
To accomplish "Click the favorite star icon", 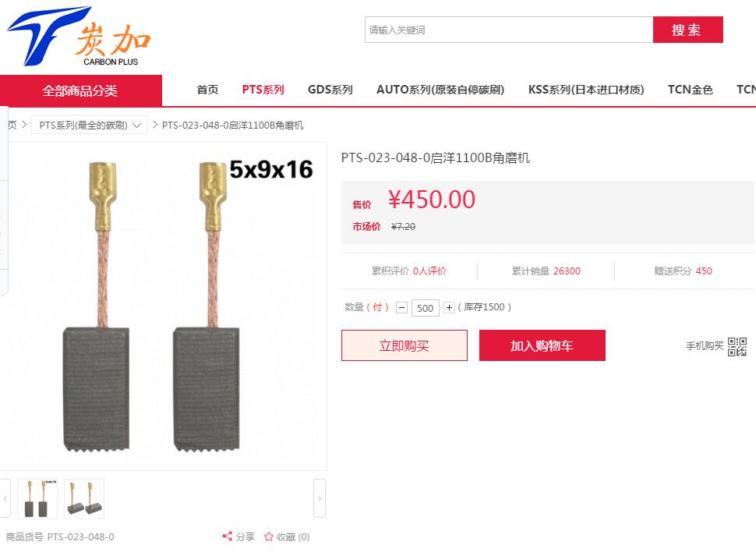I will pyautogui.click(x=269, y=536).
